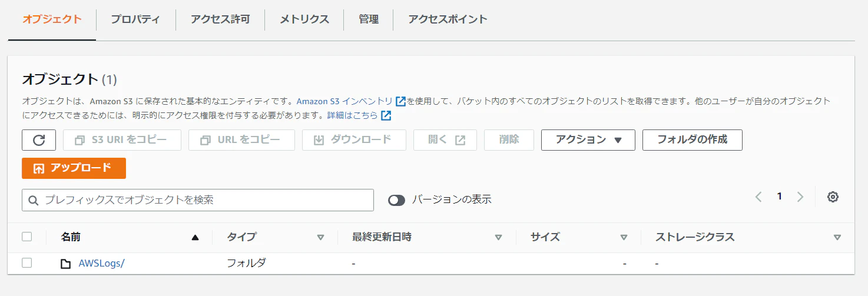The image size is (868, 296).
Task: Sort by 最終更新日時 column arrow
Action: click(x=499, y=238)
